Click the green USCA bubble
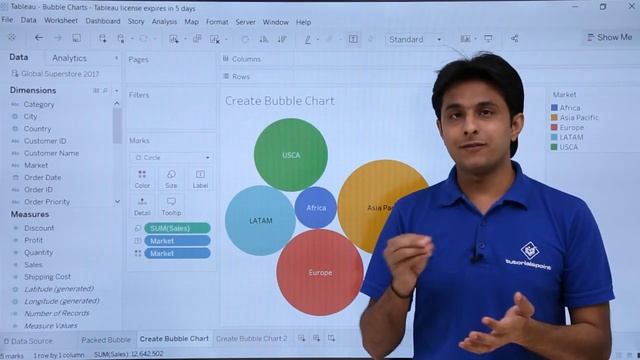Screen dimensions: 640x360 (291, 155)
